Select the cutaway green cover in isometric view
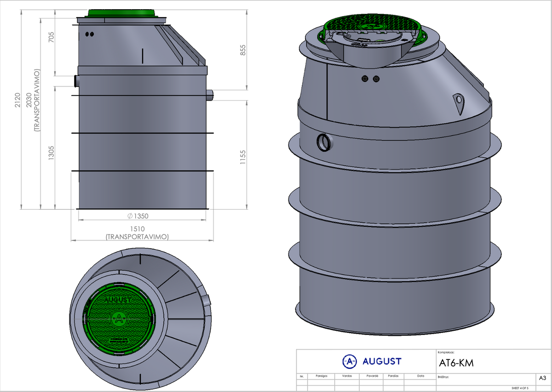The image size is (552, 392). [x=374, y=31]
